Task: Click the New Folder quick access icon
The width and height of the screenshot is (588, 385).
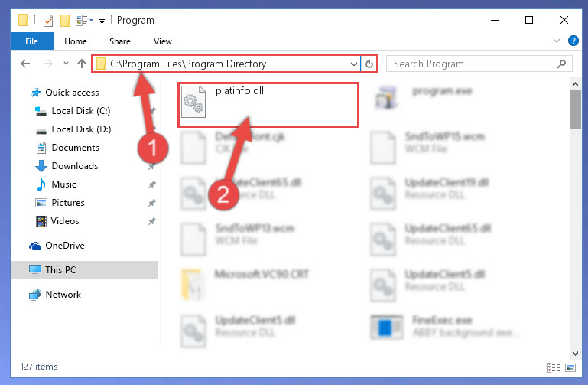Action: pos(65,20)
